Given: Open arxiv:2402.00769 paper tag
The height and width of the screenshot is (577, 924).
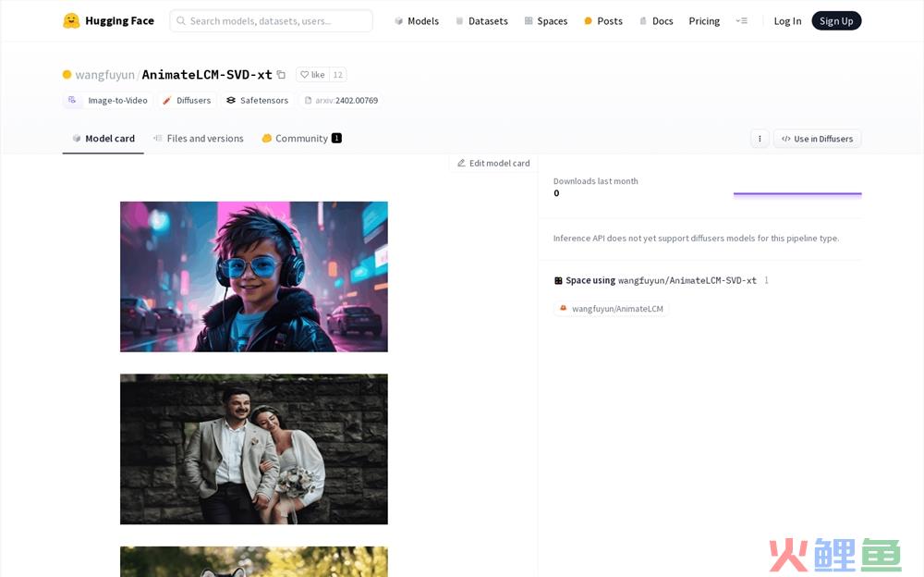Looking at the screenshot, I should point(341,100).
